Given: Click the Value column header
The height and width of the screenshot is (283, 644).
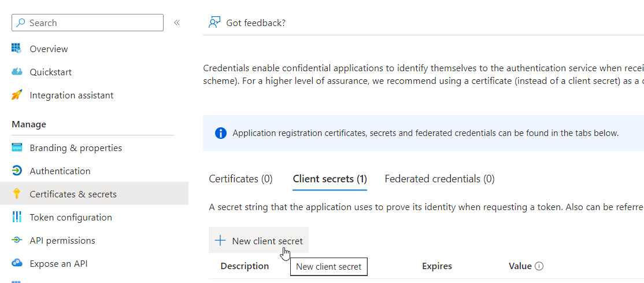Looking at the screenshot, I should (x=520, y=266).
